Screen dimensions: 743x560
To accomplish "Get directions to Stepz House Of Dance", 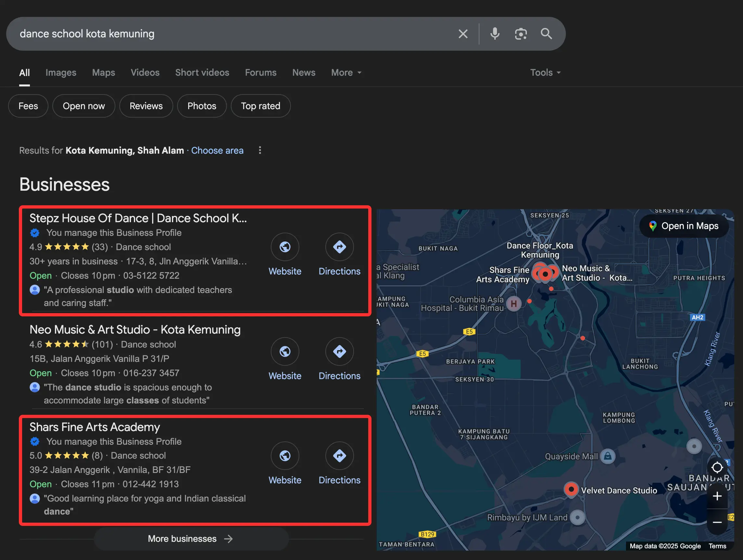I will click(x=339, y=247).
